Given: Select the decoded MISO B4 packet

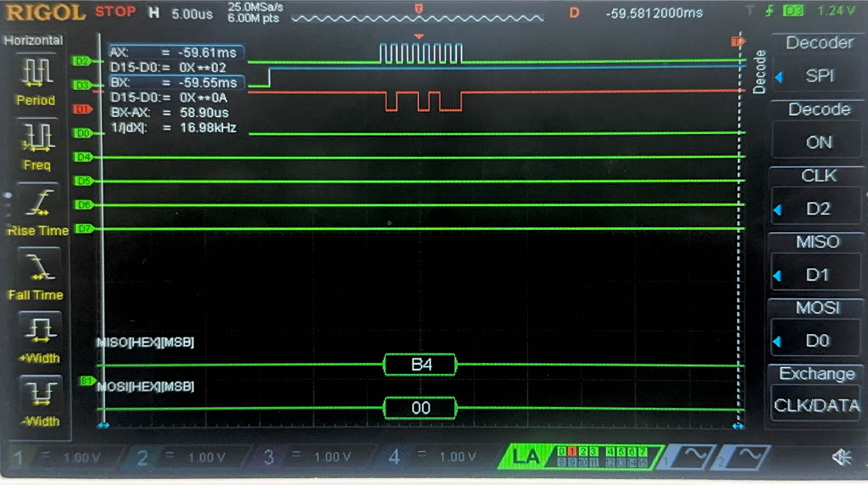Looking at the screenshot, I should click(420, 365).
